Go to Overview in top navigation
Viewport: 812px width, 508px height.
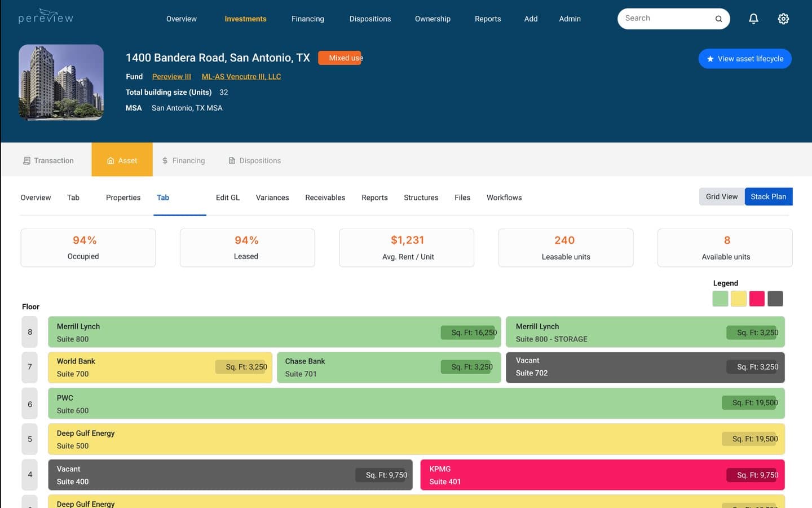pyautogui.click(x=182, y=19)
